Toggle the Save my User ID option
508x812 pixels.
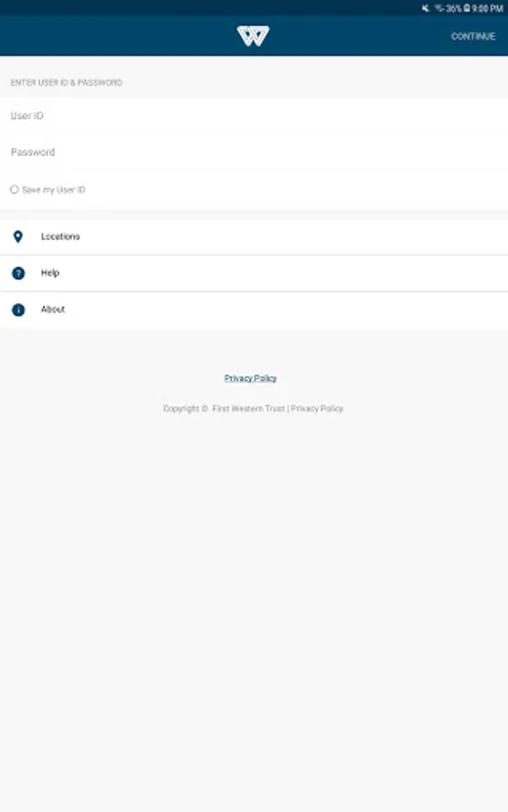click(14, 189)
